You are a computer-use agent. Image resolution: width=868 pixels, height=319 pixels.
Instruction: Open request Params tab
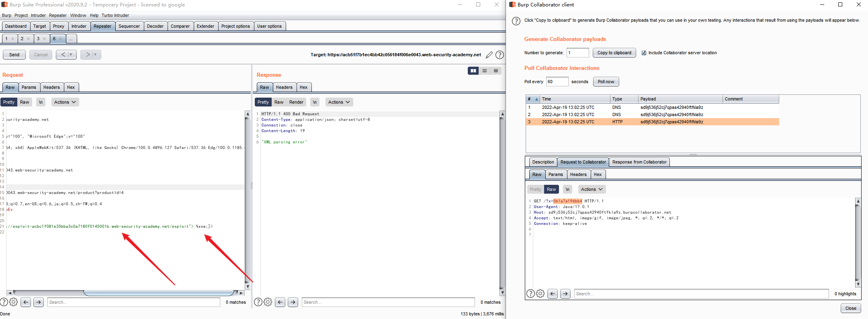29,87
